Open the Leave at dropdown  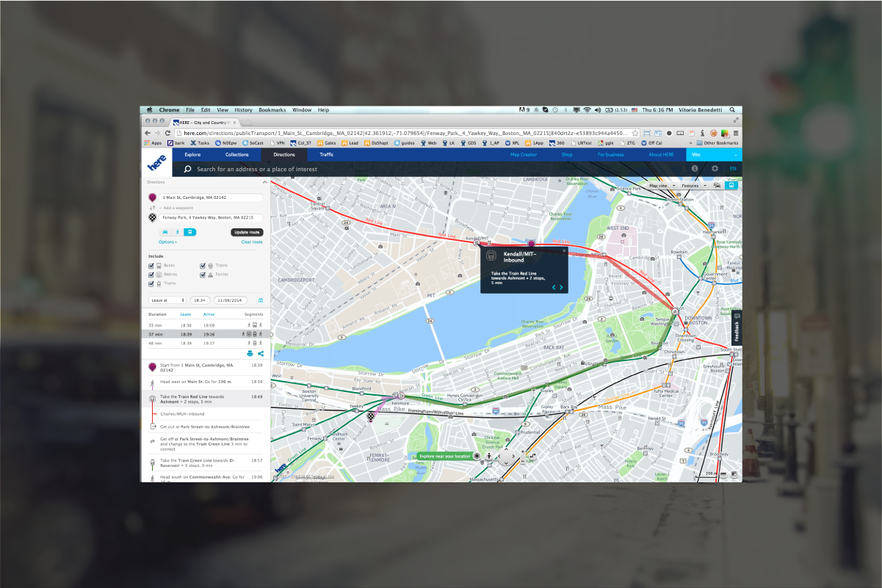(167, 300)
